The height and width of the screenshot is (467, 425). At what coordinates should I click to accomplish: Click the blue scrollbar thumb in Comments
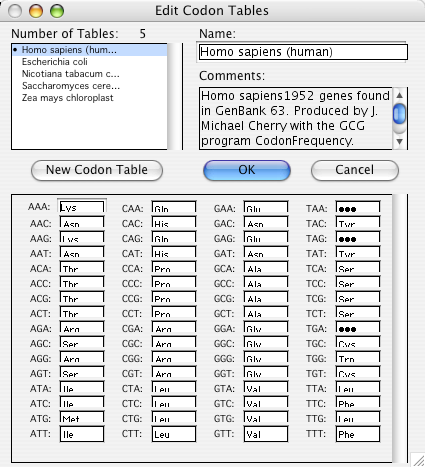tap(399, 114)
